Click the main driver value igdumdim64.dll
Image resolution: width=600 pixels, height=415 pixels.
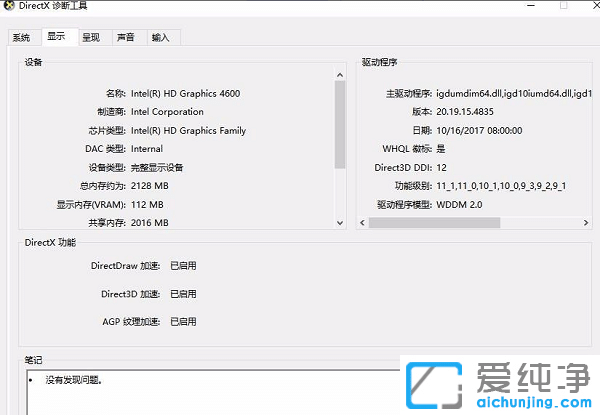(x=514, y=93)
